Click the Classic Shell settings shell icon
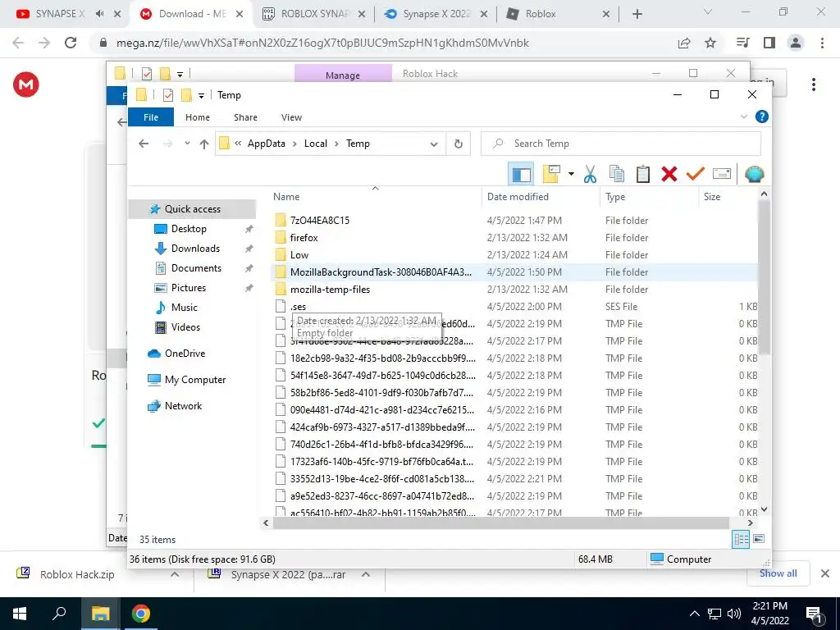Screen dimensions: 840x630 tap(755, 174)
